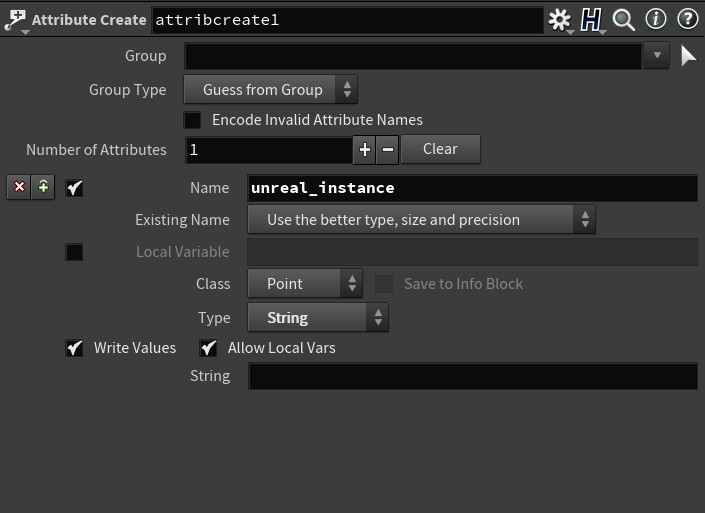Click the Clear button
Image resolution: width=705 pixels, height=513 pixels.
[x=440, y=149]
